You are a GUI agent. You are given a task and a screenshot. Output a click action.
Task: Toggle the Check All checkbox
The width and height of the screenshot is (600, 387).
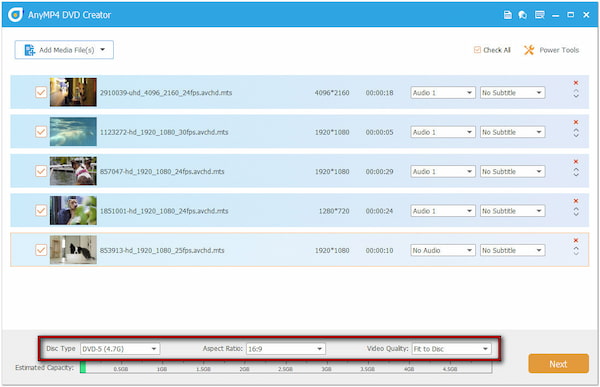[477, 50]
